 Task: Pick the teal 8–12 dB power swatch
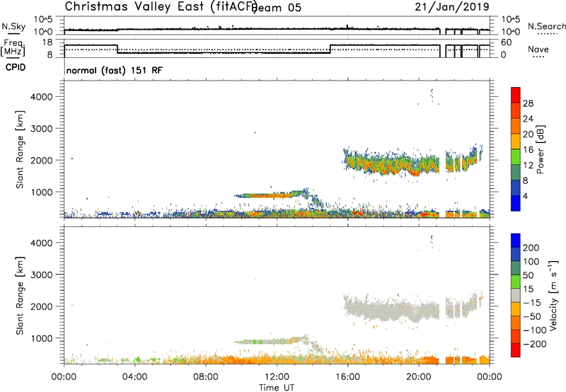[x=516, y=172]
